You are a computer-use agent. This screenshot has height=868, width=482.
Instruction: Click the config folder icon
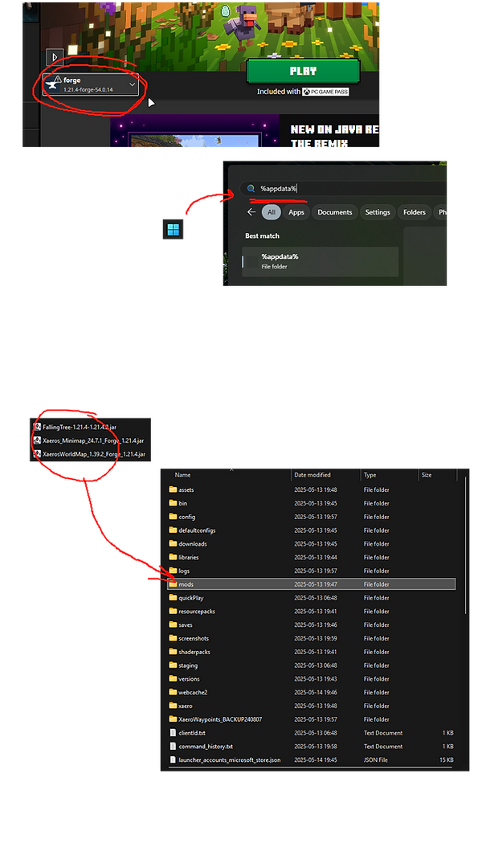point(173,517)
